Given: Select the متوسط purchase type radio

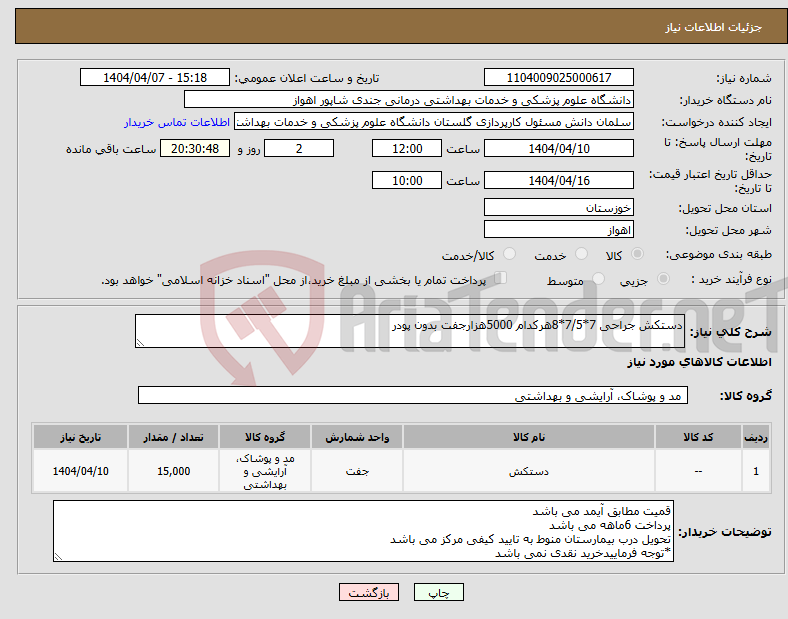Looking at the screenshot, I should pos(598,278).
